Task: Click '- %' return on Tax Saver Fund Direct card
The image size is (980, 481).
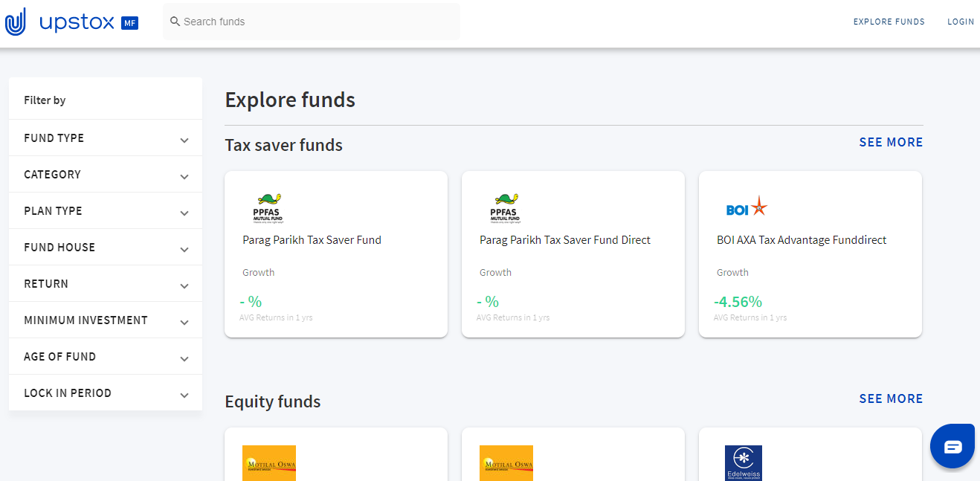Action: point(488,301)
